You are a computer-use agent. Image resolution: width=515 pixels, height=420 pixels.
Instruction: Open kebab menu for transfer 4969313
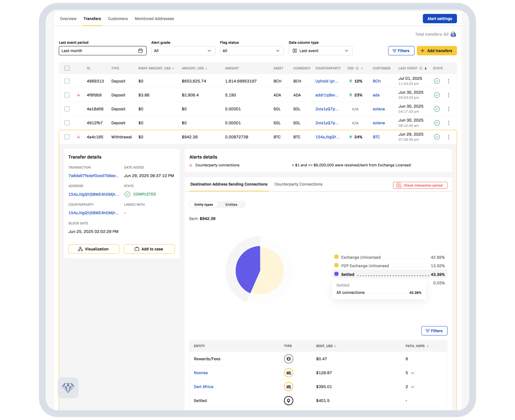(x=449, y=81)
